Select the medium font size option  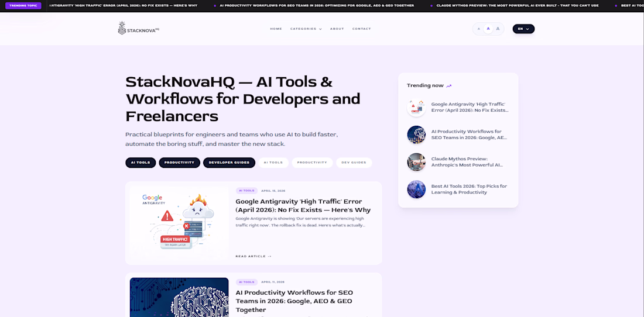(x=488, y=29)
